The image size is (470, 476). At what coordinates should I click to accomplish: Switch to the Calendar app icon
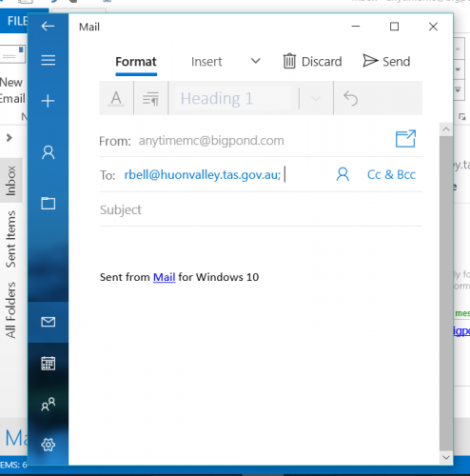(x=49, y=363)
